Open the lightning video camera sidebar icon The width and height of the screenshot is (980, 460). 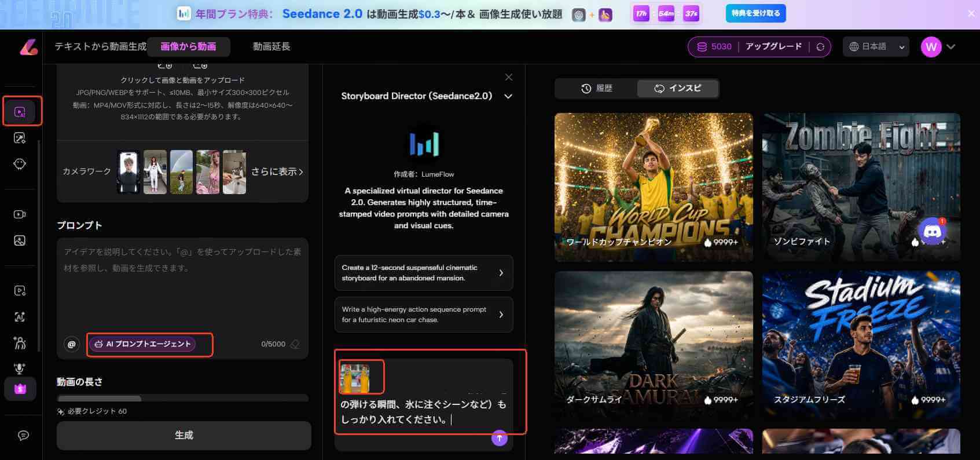tap(20, 214)
